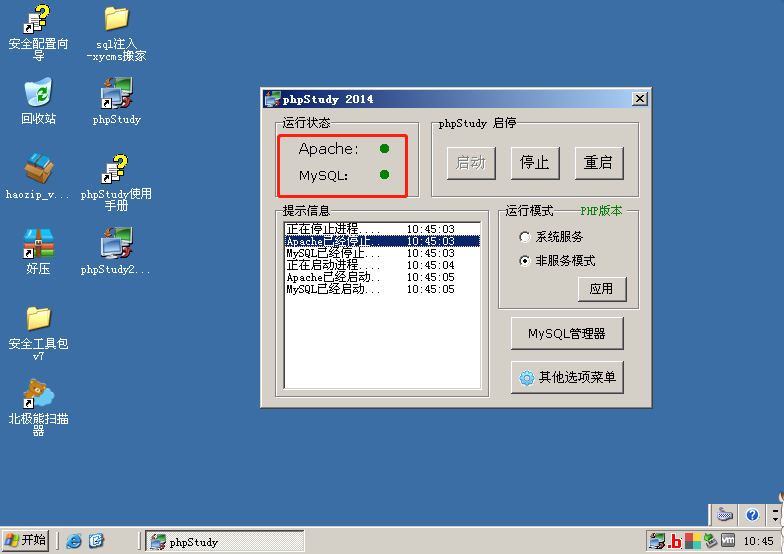Click the language bar help icon
Viewport: 784px width, 554px height.
(752, 514)
